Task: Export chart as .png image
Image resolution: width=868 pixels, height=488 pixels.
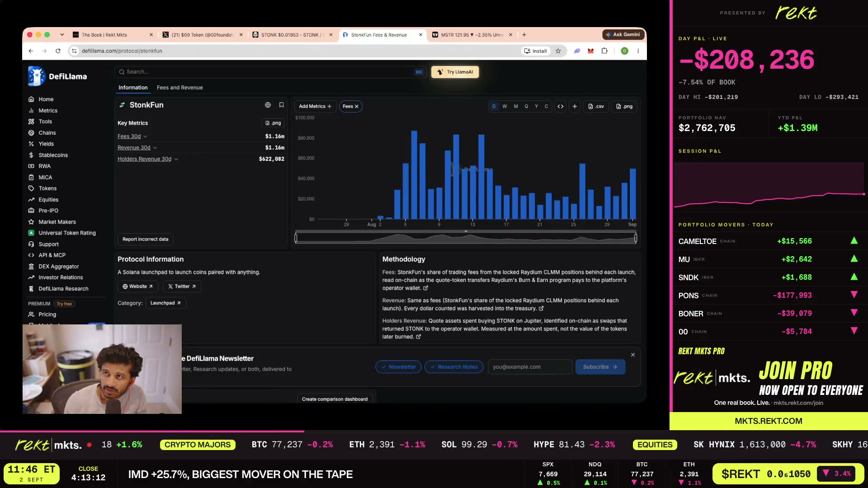Action: coord(624,107)
